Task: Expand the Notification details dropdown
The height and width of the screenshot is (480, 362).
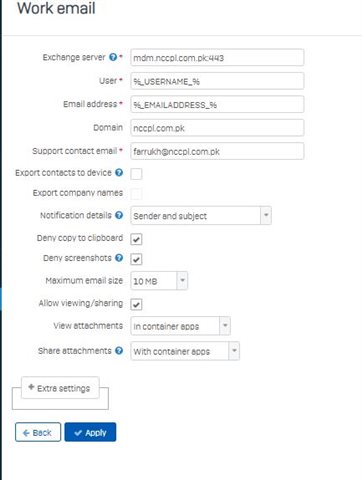Action: [201, 216]
